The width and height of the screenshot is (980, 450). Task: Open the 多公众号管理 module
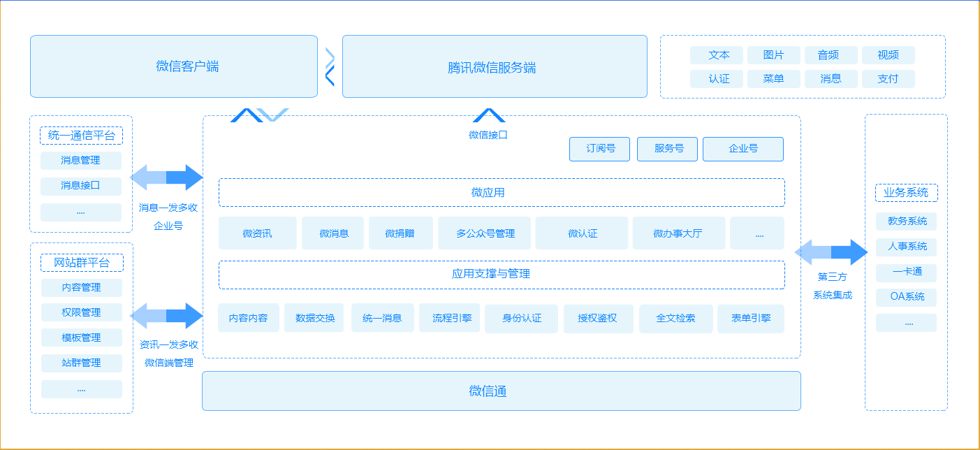(485, 233)
